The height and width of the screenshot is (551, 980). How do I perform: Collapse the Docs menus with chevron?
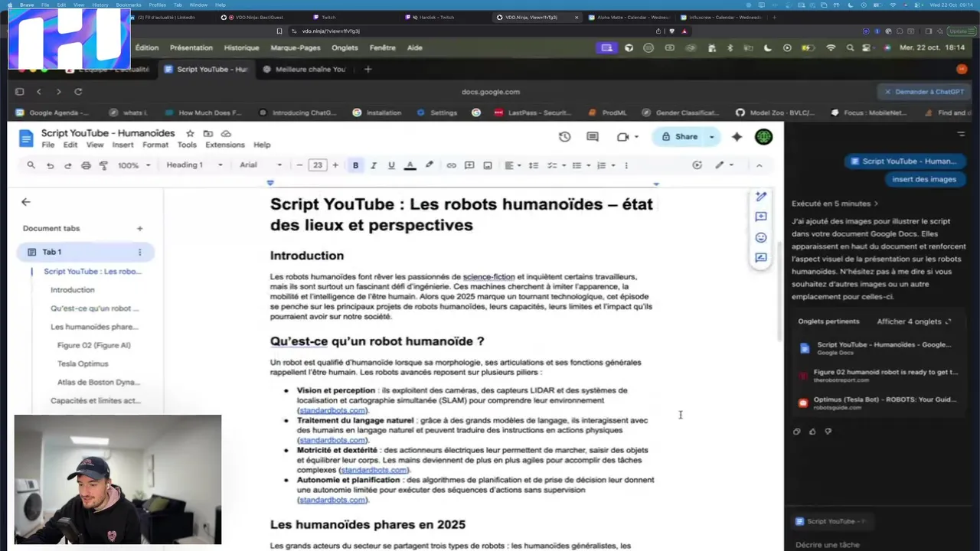(x=759, y=165)
